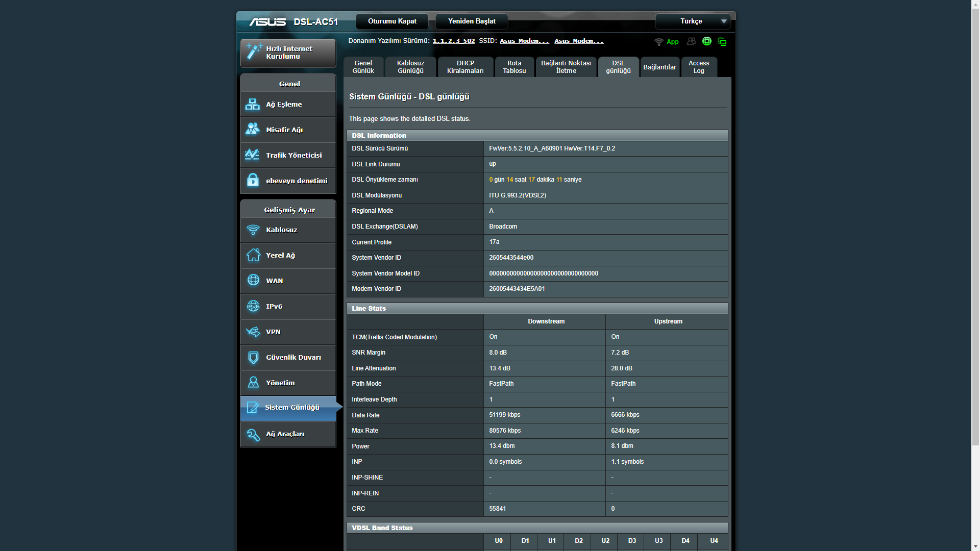Image resolution: width=980 pixels, height=551 pixels.
Task: Open the Ağ Araçları menu item
Action: click(288, 434)
